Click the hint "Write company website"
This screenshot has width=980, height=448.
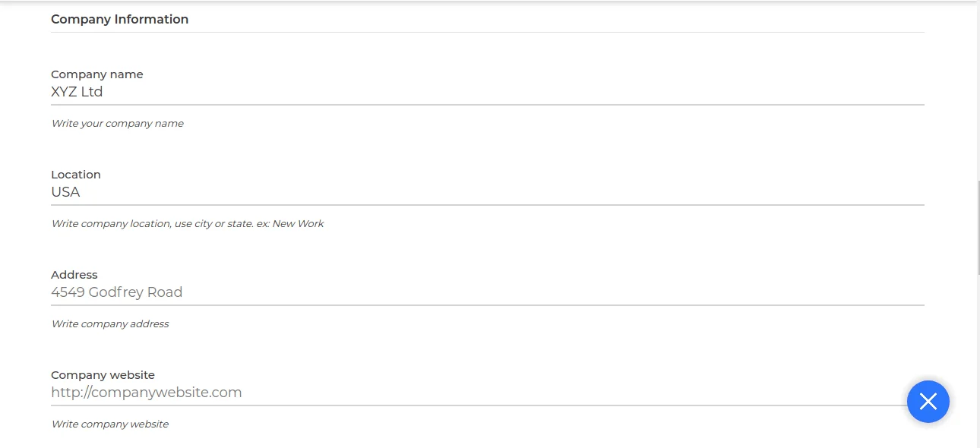pos(109,424)
